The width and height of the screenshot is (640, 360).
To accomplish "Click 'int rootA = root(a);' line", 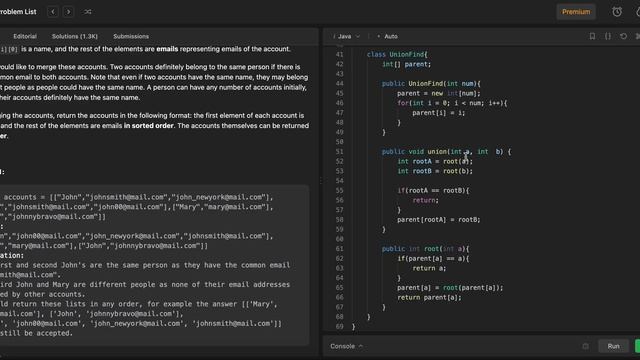I will [x=435, y=161].
